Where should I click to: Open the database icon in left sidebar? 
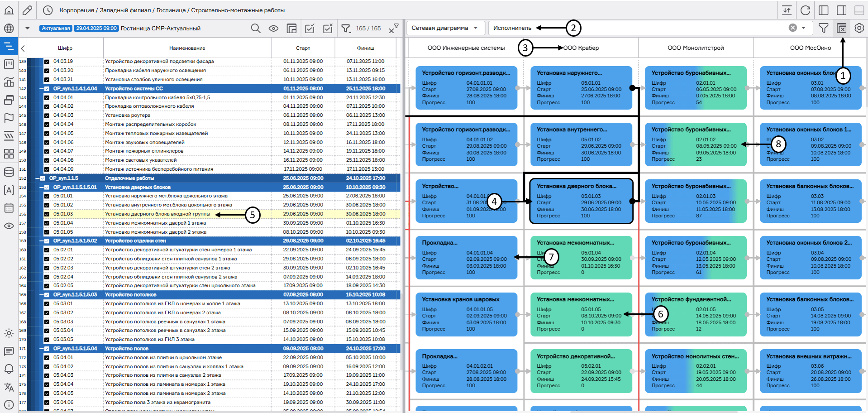coord(9,172)
